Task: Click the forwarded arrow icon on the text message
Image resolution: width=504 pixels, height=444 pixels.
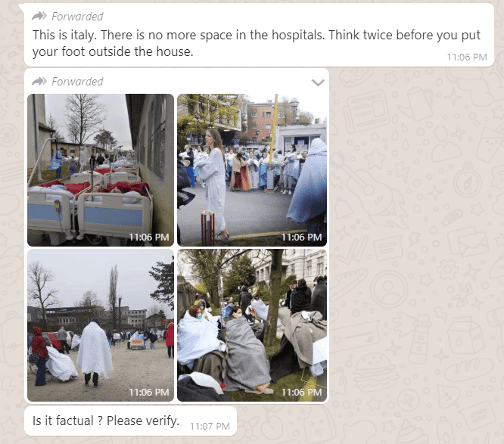Action: tap(39, 16)
